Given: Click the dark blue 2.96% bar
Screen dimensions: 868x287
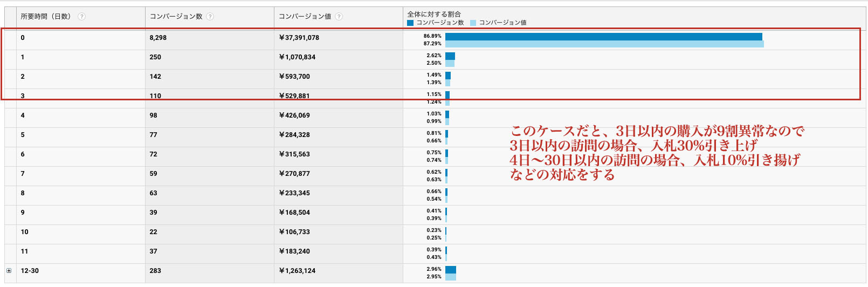Looking at the screenshot, I should (x=451, y=269).
